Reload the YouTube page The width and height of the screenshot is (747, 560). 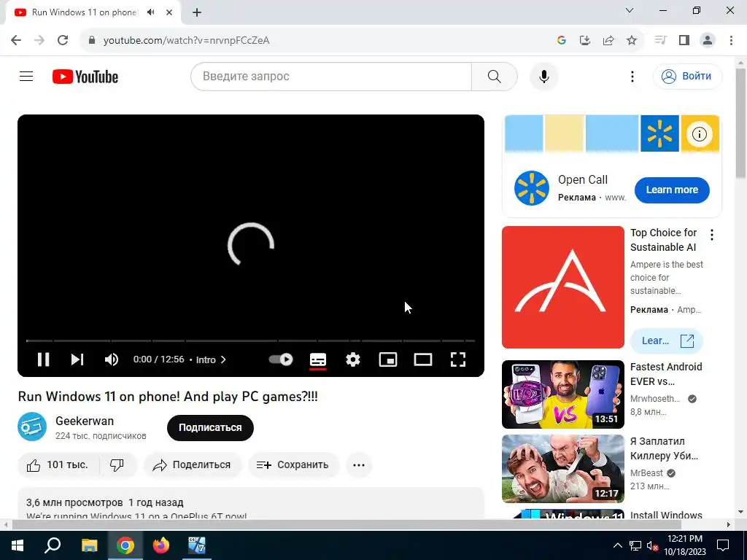coord(63,40)
